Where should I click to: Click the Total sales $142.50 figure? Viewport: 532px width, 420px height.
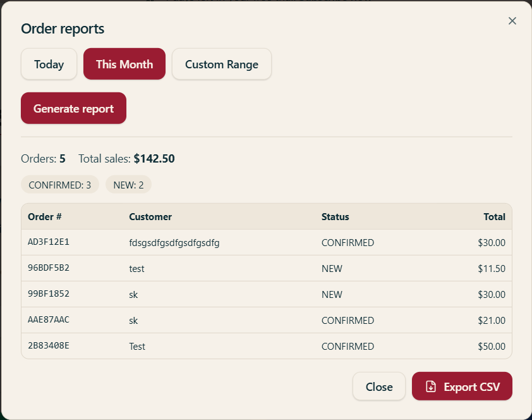(154, 159)
